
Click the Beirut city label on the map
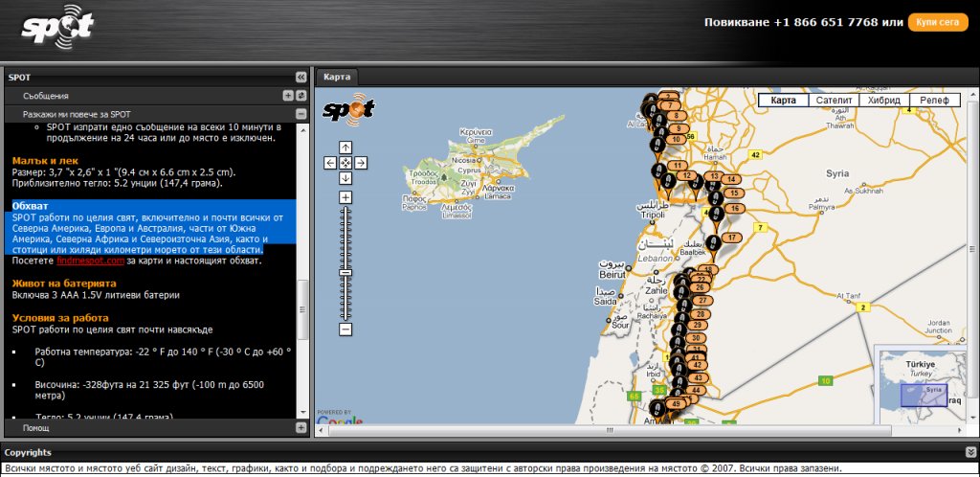612,275
